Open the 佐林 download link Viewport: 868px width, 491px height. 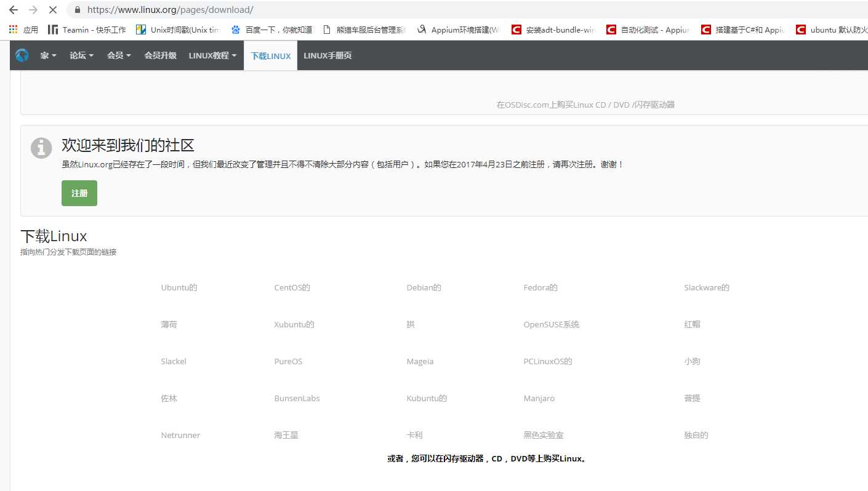[169, 398]
